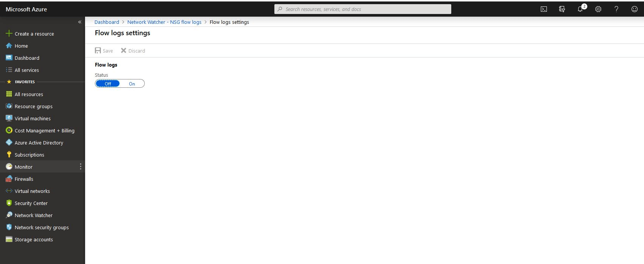Viewport: 644px width, 264px height.
Task: Open the Directory + subscription filter icon
Action: (x=562, y=9)
